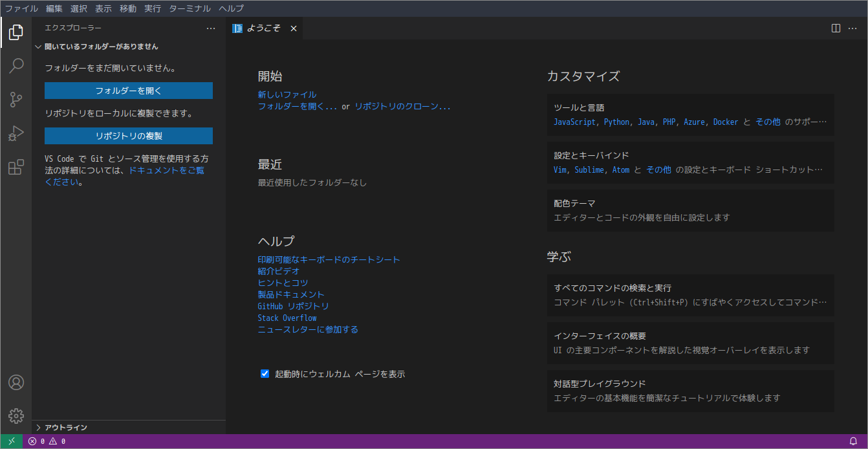Screen dimensions: 868x449
Task: Click the Java language link
Action: coord(646,122)
